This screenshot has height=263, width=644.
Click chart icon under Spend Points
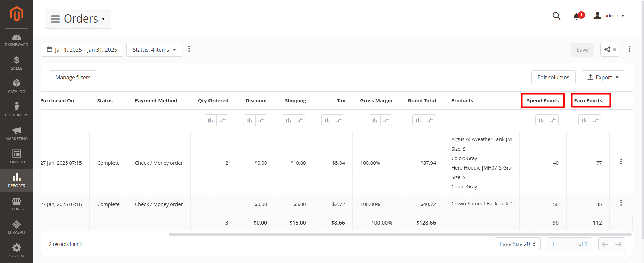(x=541, y=120)
